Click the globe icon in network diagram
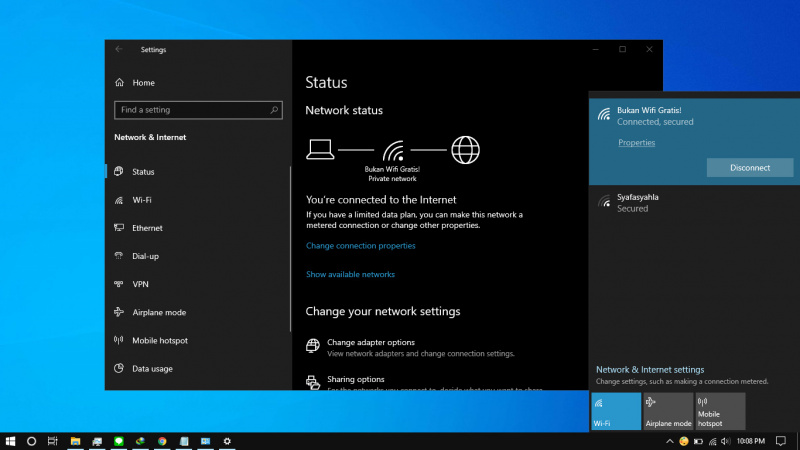The width and height of the screenshot is (800, 450). click(x=465, y=150)
